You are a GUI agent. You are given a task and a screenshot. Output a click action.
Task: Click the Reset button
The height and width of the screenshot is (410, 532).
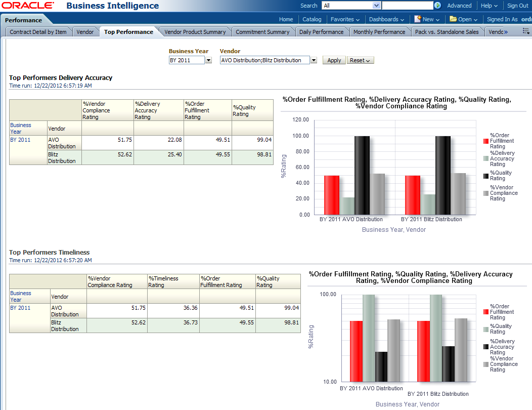[360, 60]
